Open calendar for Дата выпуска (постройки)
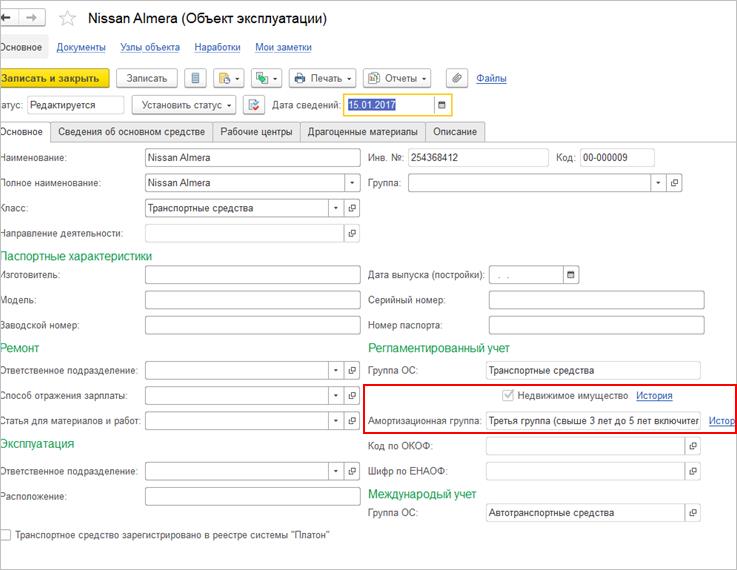 [571, 275]
